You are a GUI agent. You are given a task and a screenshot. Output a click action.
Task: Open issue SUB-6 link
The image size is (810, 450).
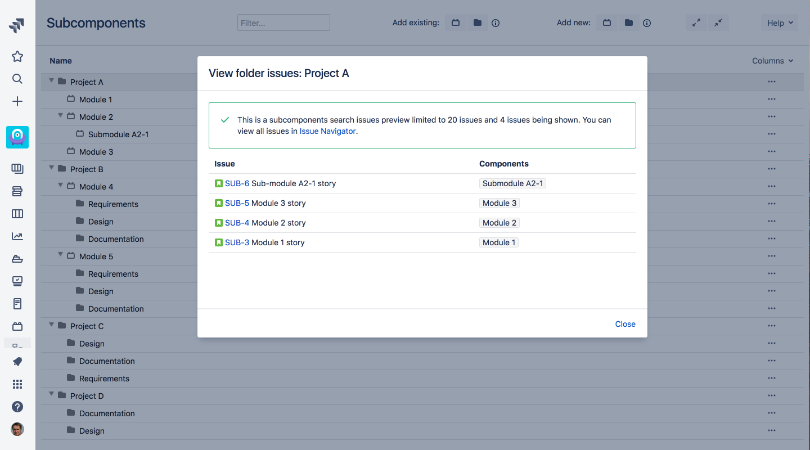(237, 183)
